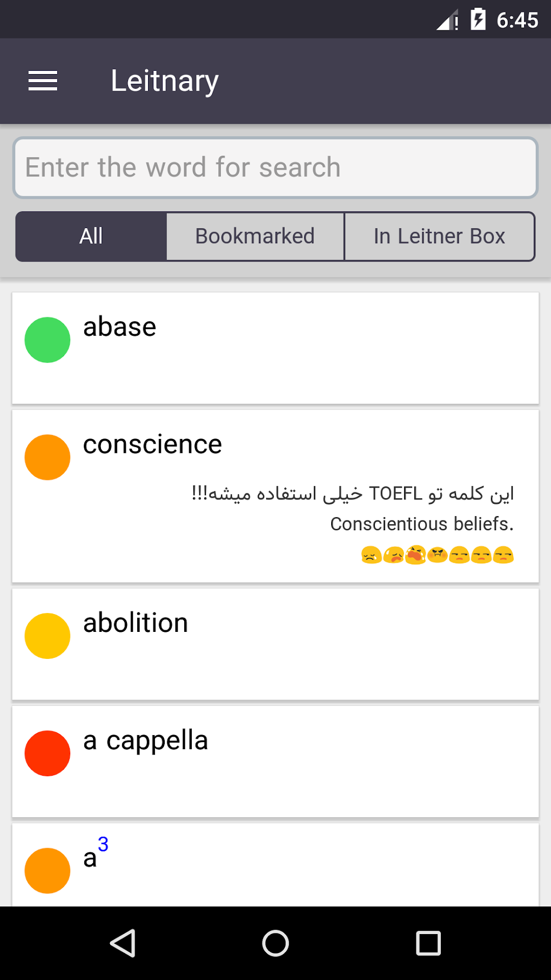Screen dimensions: 551x980
Task: Select the All filter tab
Action: click(91, 236)
